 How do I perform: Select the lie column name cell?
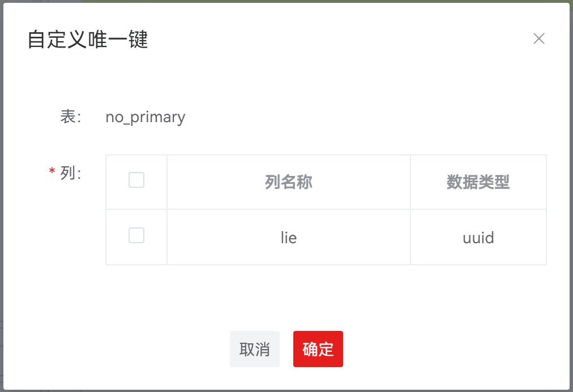click(x=288, y=238)
